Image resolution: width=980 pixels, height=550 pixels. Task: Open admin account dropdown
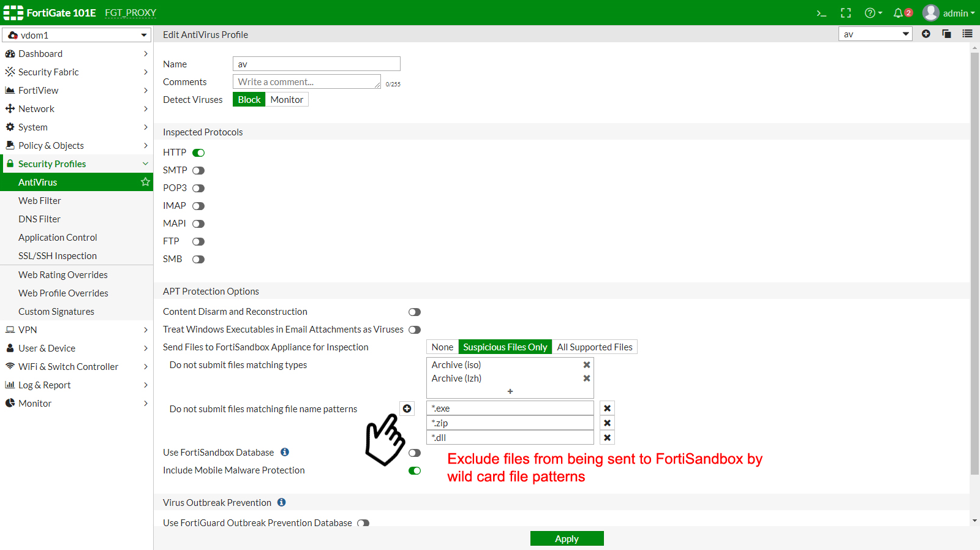(959, 13)
